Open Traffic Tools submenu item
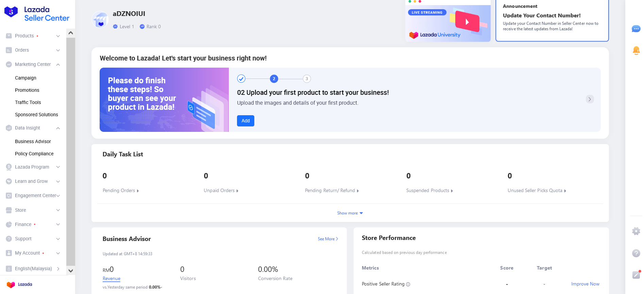644x294 pixels. coord(28,102)
